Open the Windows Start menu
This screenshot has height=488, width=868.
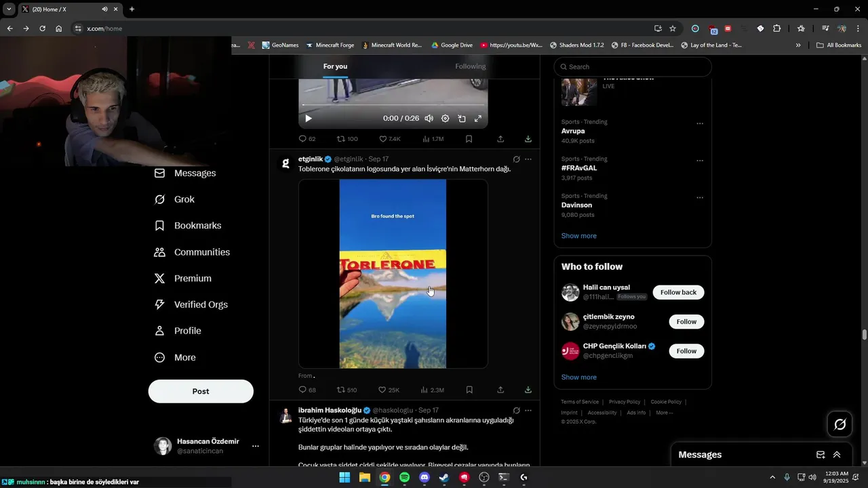tap(344, 477)
